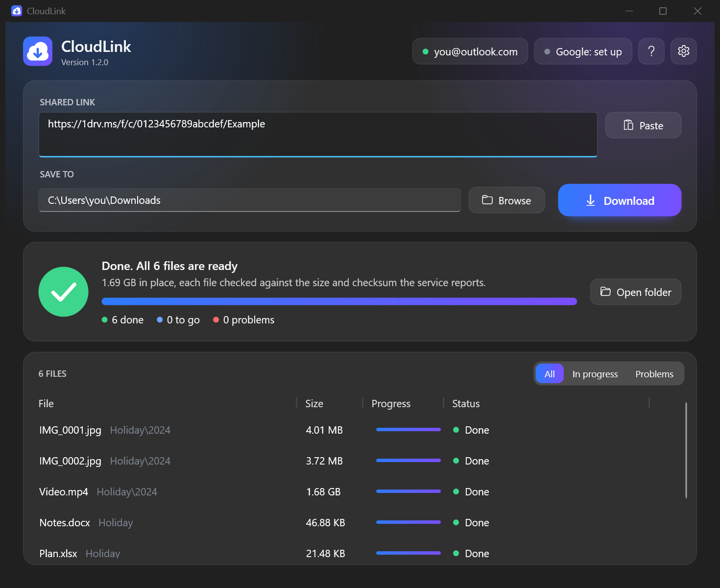Click the Version 1.2.0 label
Image resolution: width=720 pixels, height=588 pixels.
[x=85, y=62]
